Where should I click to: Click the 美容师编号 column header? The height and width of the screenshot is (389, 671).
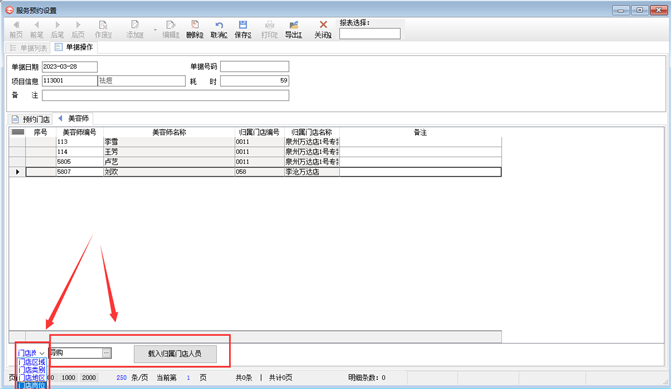[80, 132]
